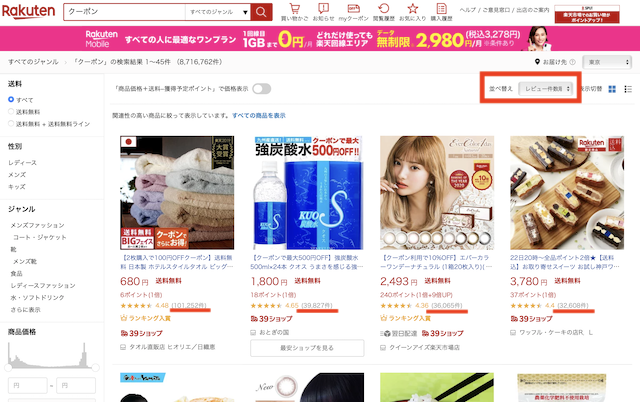
Task: Click the maximum price 円 input field
Action: [x=76, y=385]
